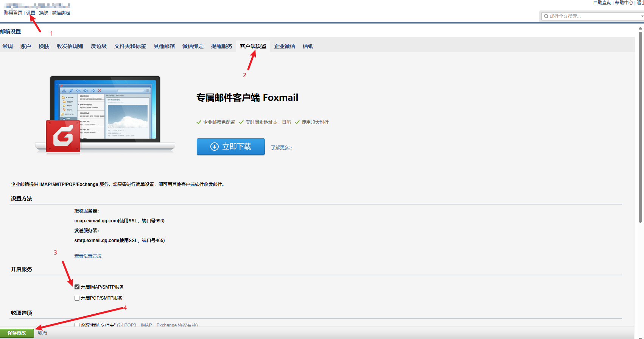Check the fetch 'My Folders' option
The width and height of the screenshot is (644, 339).
point(77,325)
